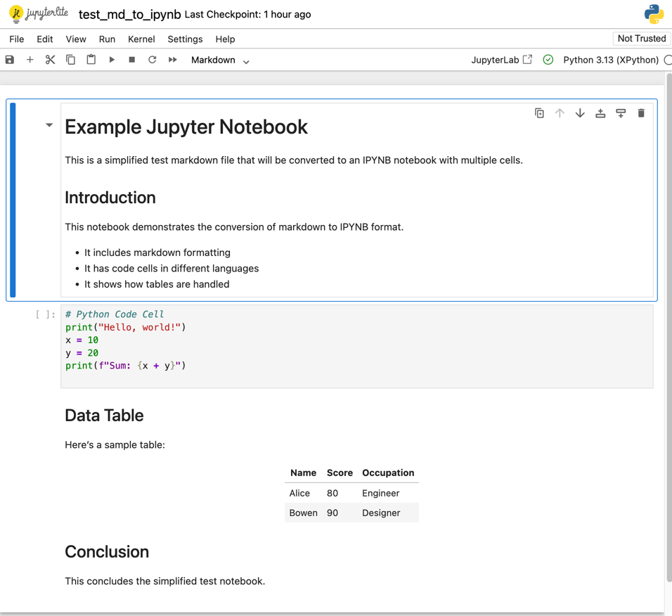The height and width of the screenshot is (616, 672).
Task: Click inside the Python code cell editor
Action: (x=357, y=347)
